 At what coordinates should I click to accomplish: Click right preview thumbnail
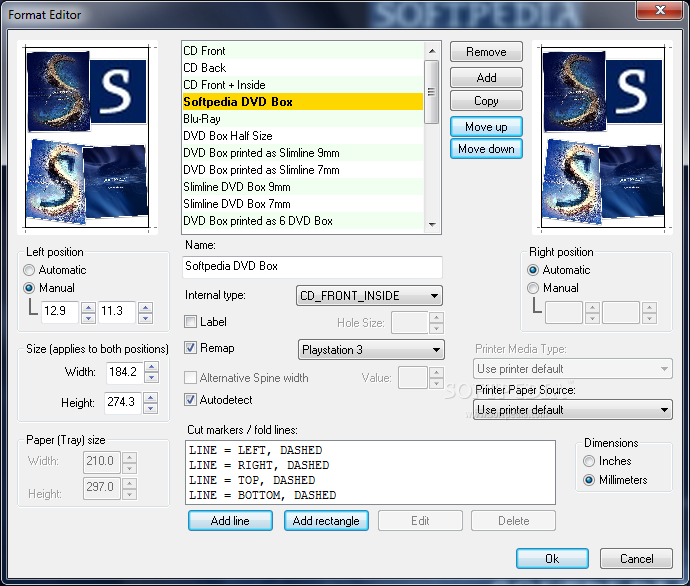tap(602, 137)
